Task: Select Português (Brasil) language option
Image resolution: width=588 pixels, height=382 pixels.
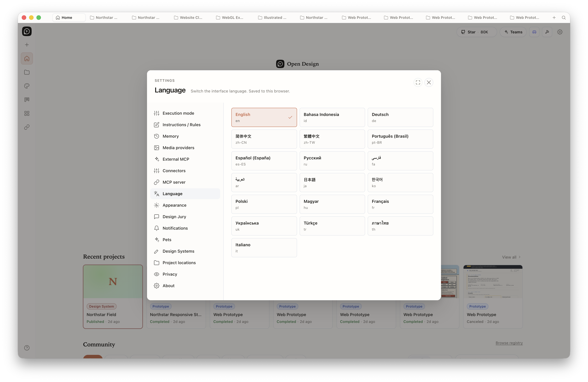Action: (400, 139)
